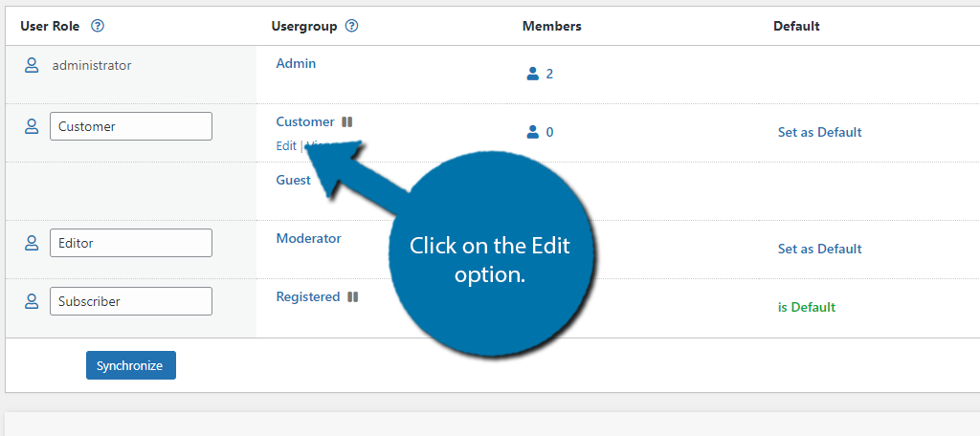Click the user icon beside Customer field
This screenshot has height=436, width=980.
coord(32,126)
